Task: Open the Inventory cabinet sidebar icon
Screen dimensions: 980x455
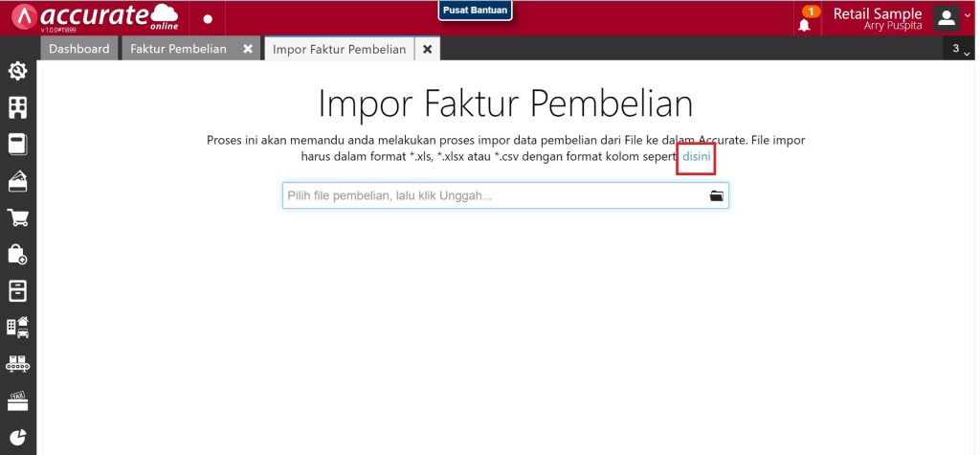Action: [17, 291]
